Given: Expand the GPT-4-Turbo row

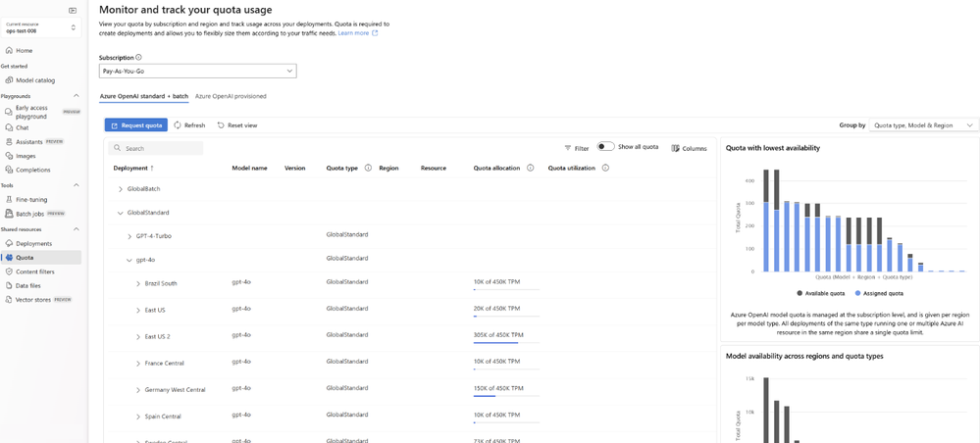Looking at the screenshot, I should (x=129, y=236).
